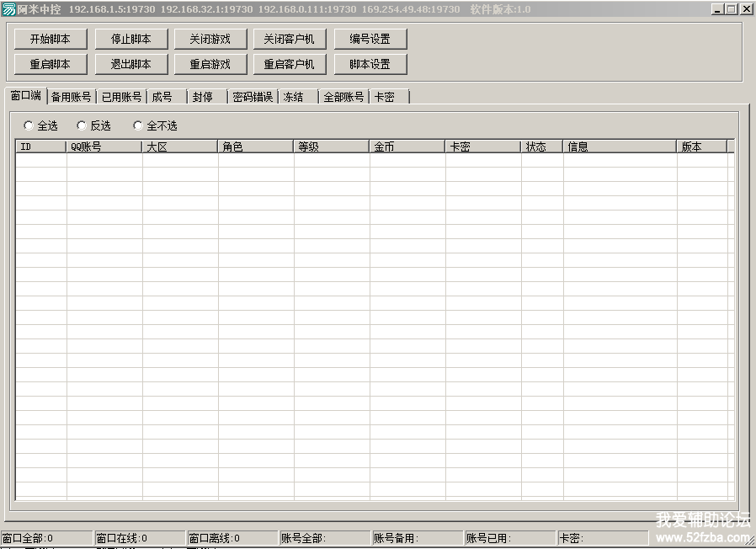Click the 重启客户机 button
The width and height of the screenshot is (756, 549).
[289, 64]
